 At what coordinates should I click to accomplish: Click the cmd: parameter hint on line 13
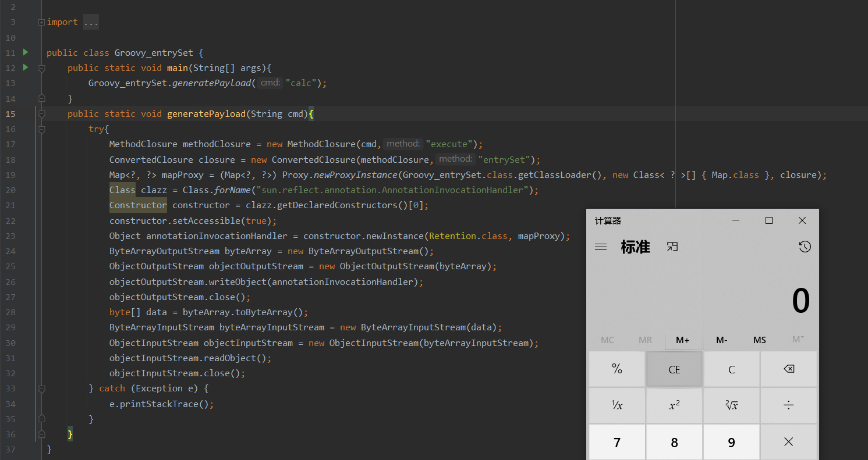pyautogui.click(x=270, y=83)
